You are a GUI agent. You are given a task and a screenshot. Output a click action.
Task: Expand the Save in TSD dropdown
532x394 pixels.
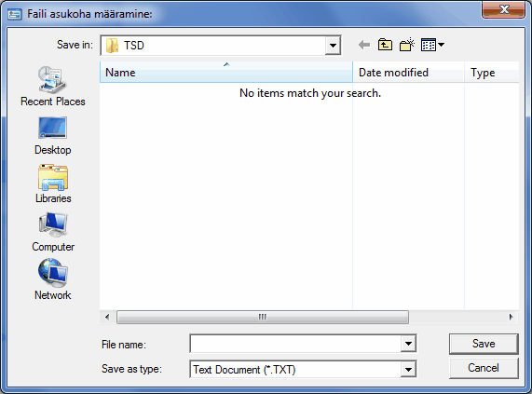pyautogui.click(x=333, y=45)
